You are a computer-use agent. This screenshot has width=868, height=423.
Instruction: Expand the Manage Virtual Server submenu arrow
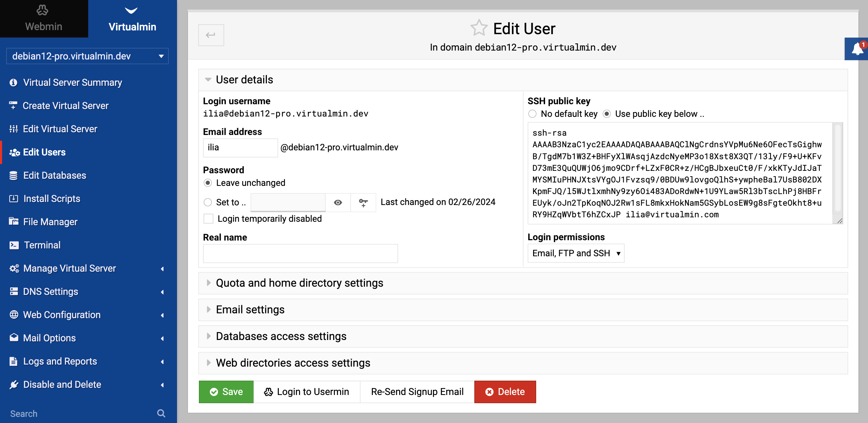pyautogui.click(x=163, y=269)
